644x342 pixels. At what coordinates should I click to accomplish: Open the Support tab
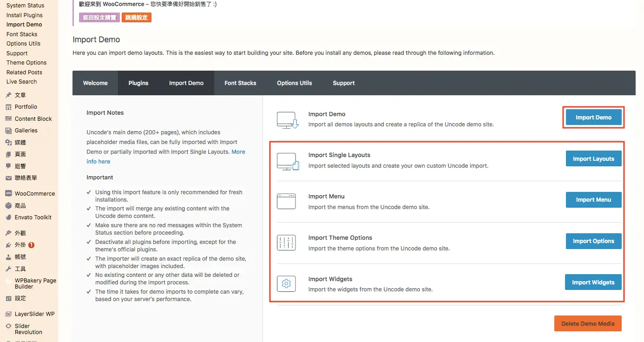point(344,83)
